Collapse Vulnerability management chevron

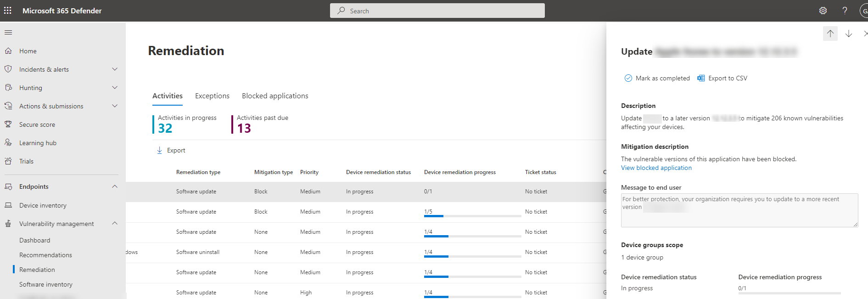(x=115, y=224)
